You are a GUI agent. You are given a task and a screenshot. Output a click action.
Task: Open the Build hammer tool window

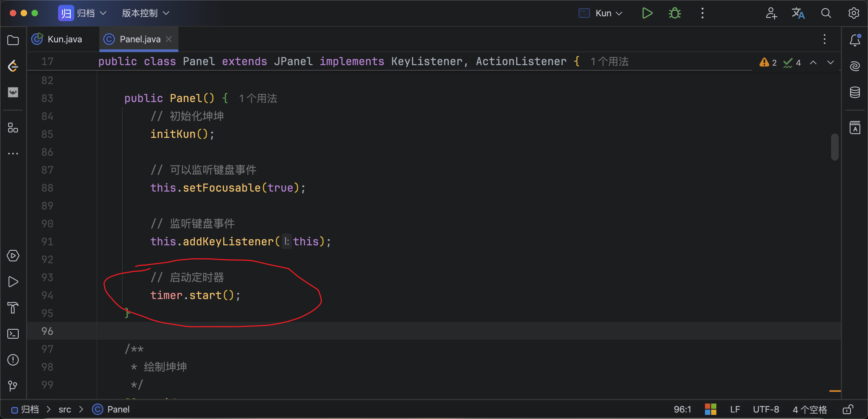(13, 308)
